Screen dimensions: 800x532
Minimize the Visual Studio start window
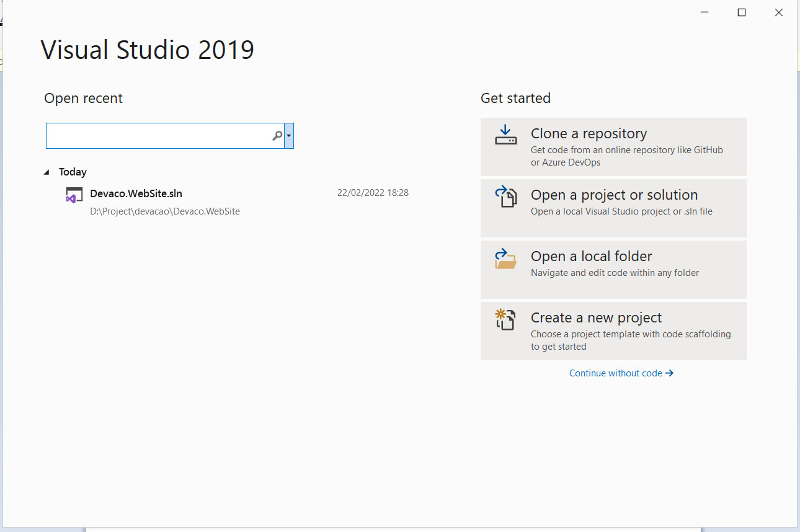(x=704, y=12)
